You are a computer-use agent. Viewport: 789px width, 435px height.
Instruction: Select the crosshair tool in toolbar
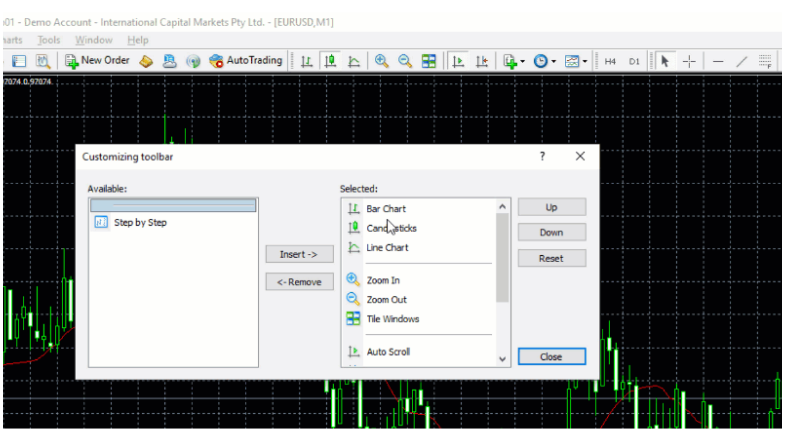[x=689, y=61]
